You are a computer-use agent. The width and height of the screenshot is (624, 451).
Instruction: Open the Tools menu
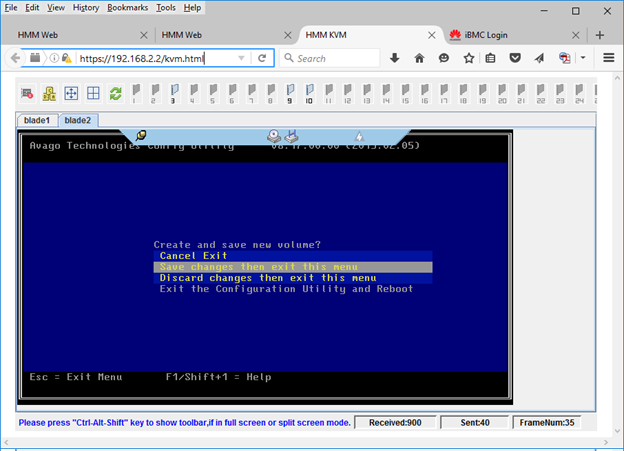166,8
